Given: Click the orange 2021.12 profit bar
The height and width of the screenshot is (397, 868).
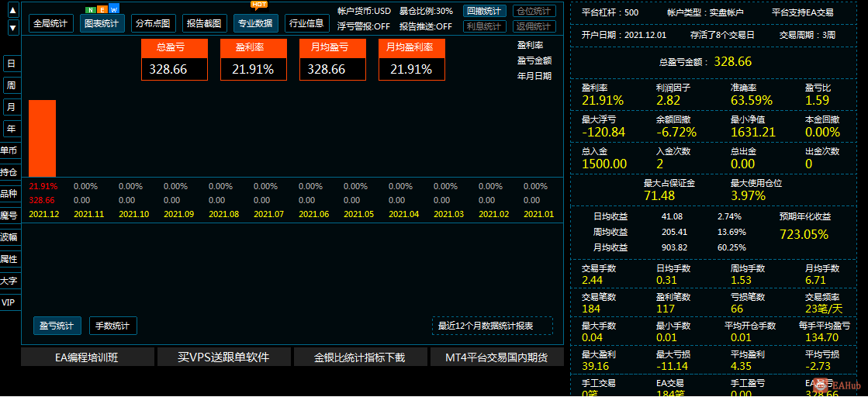Looking at the screenshot, I should click(x=42, y=139).
